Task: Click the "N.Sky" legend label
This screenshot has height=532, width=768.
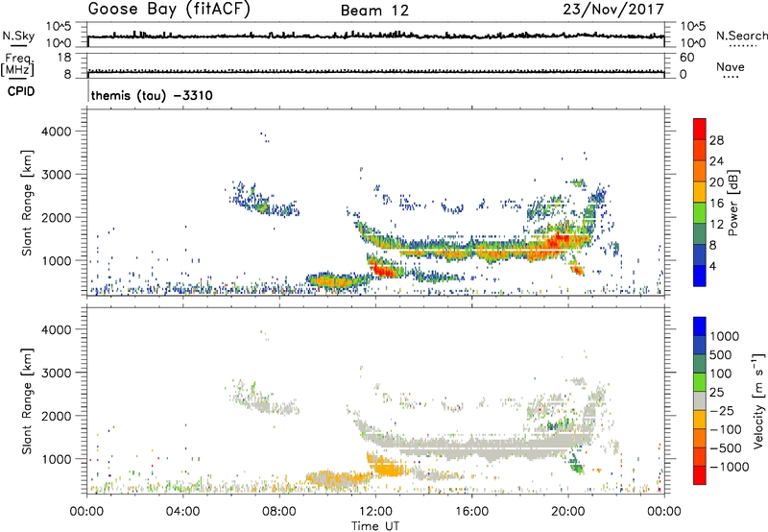Action: [x=18, y=36]
